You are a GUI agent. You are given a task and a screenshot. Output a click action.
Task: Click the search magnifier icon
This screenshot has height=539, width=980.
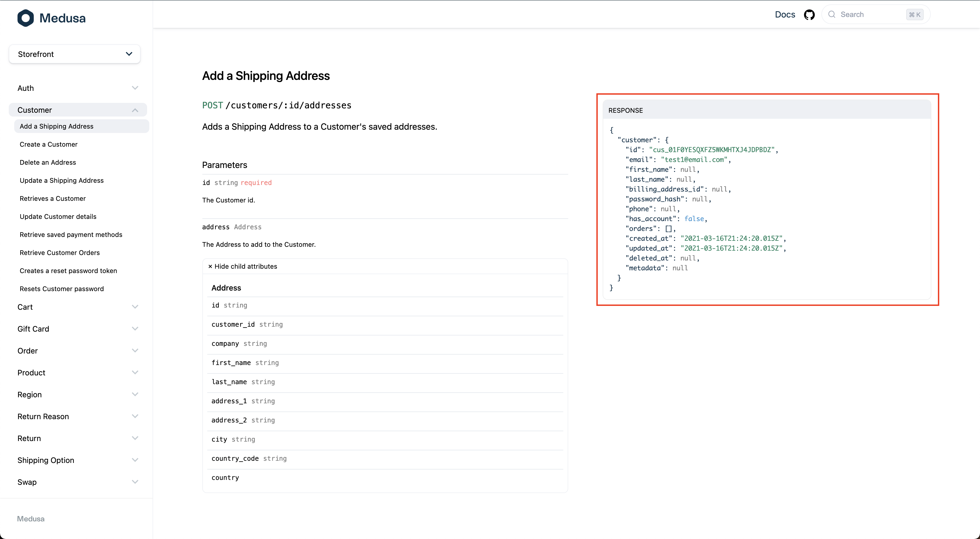click(832, 15)
